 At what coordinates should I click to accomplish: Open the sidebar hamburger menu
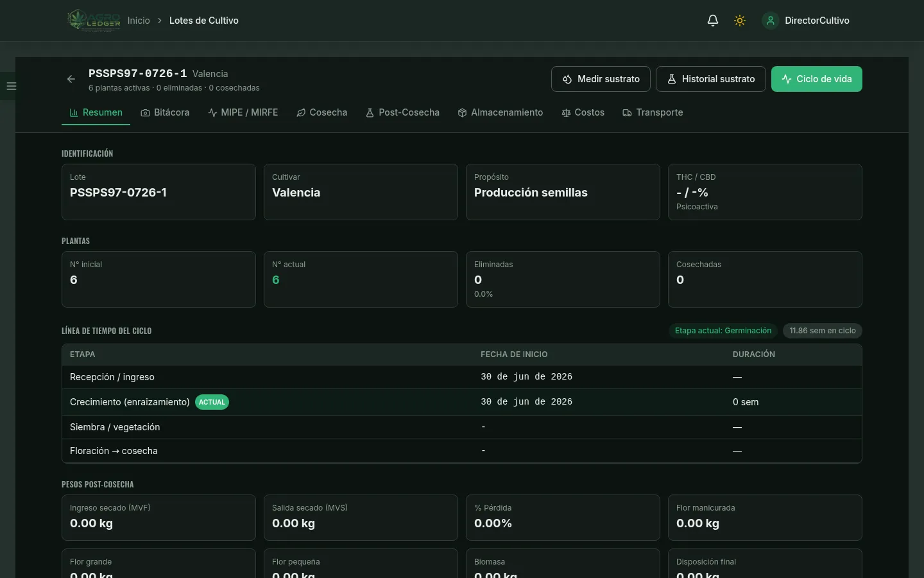click(x=11, y=86)
